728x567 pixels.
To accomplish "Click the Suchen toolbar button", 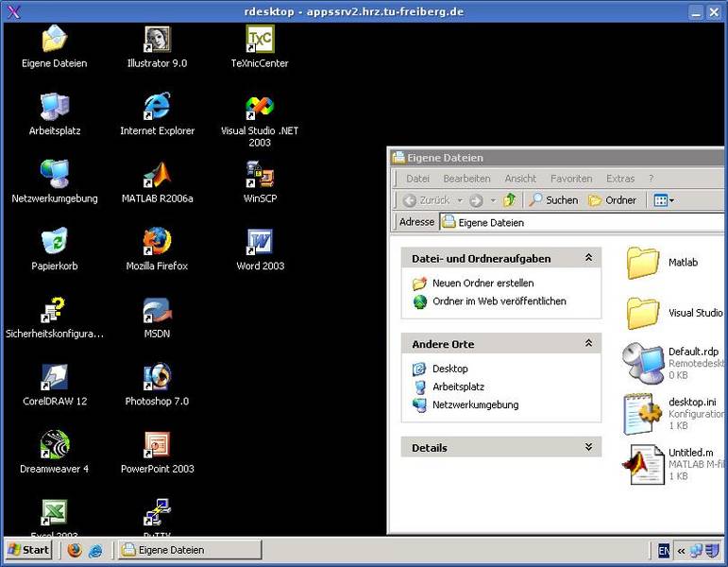I will pos(554,200).
